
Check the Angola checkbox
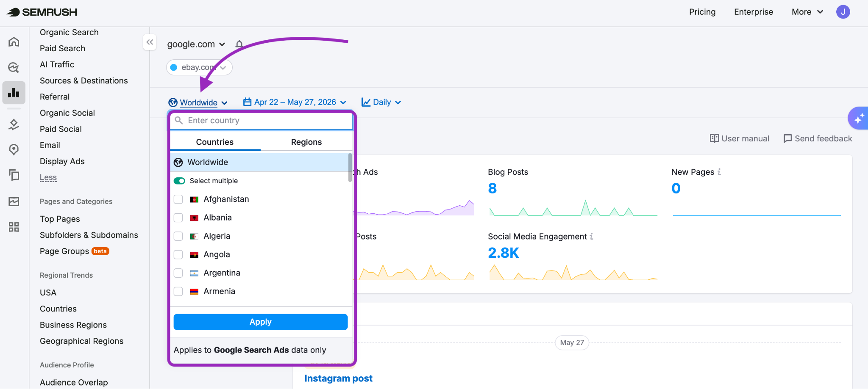tap(178, 254)
